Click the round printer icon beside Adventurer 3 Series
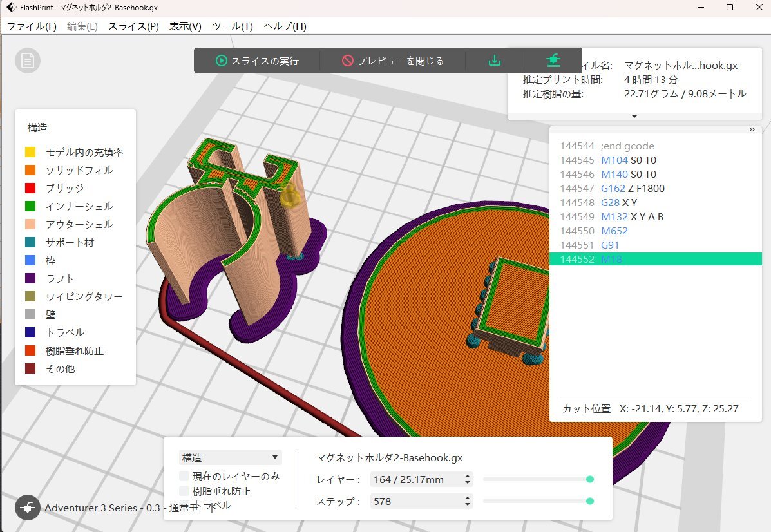Viewport: 771px width, 532px height. pos(28,507)
